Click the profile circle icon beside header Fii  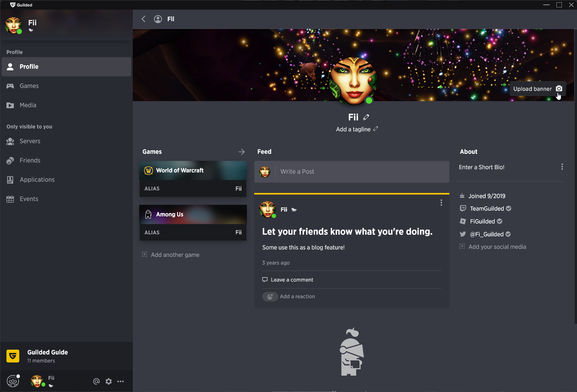click(x=158, y=19)
